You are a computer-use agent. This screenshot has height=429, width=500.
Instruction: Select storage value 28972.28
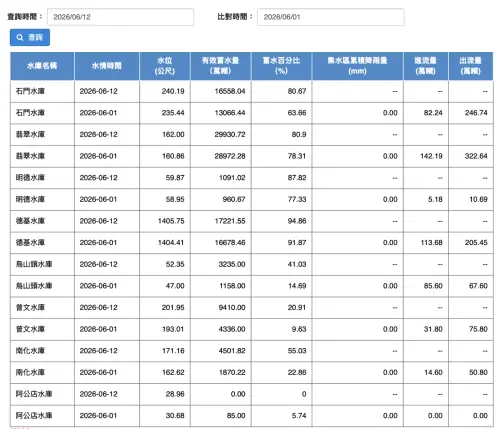tap(230, 156)
